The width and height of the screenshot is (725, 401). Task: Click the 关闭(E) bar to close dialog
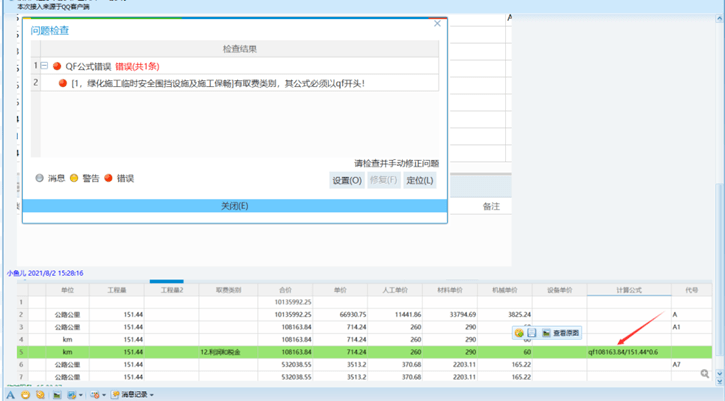(235, 206)
